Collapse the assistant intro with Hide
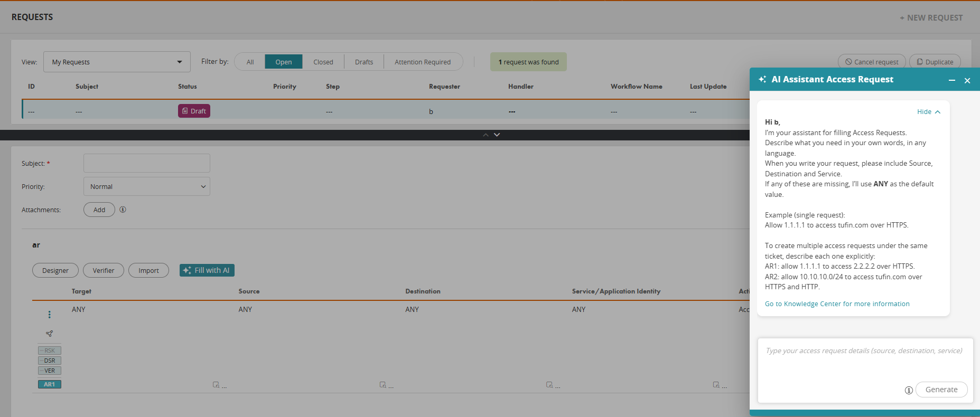 tap(928, 112)
